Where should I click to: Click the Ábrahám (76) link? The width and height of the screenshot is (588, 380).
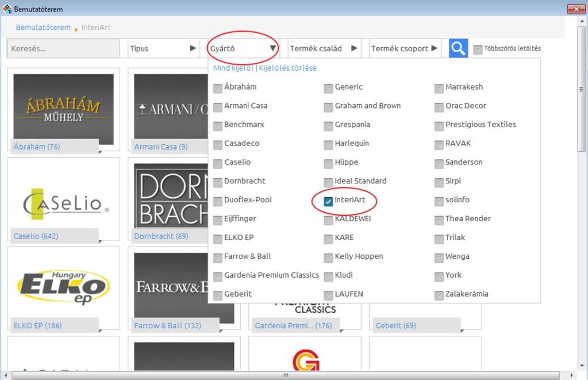37,147
